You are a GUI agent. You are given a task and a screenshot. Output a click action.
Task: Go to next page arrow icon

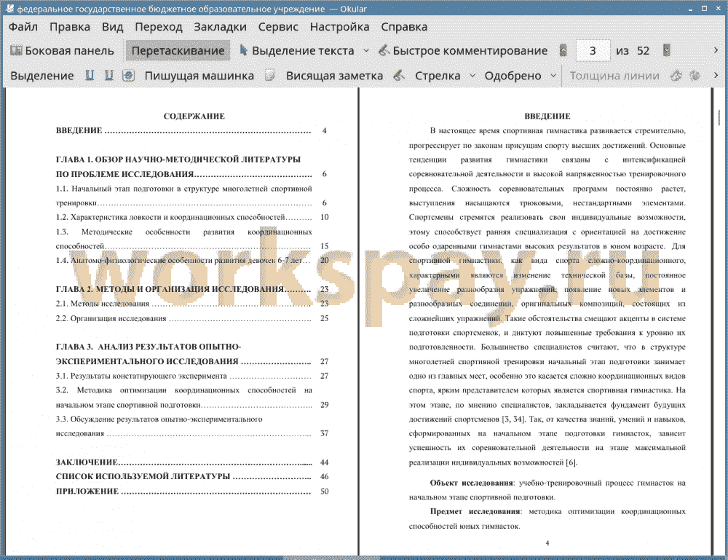(666, 50)
